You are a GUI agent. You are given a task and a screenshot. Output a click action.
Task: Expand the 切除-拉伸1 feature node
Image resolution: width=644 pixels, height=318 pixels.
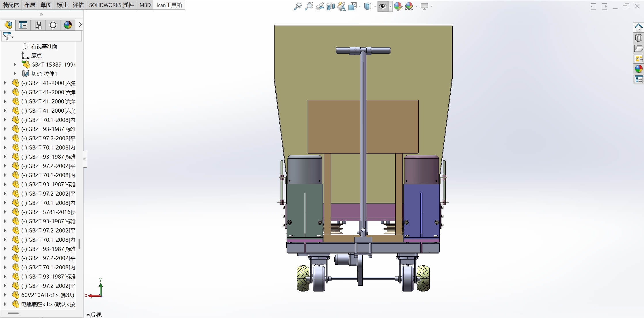[15, 74]
